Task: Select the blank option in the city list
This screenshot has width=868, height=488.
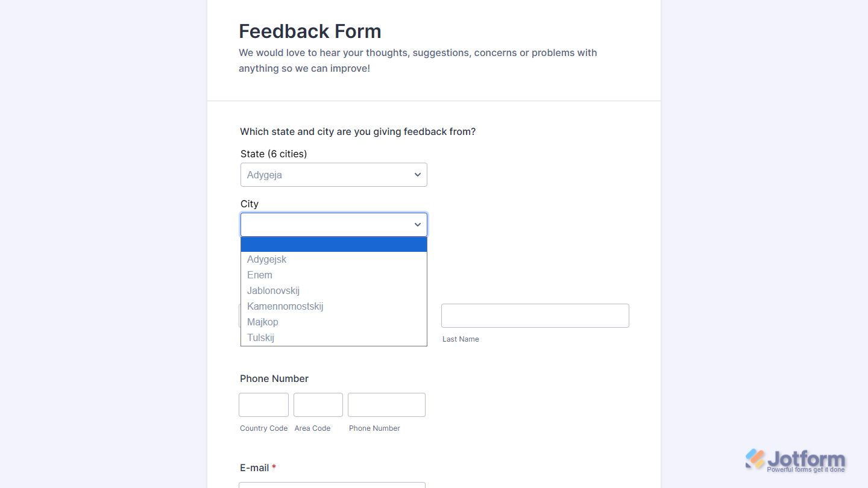Action: pyautogui.click(x=333, y=243)
